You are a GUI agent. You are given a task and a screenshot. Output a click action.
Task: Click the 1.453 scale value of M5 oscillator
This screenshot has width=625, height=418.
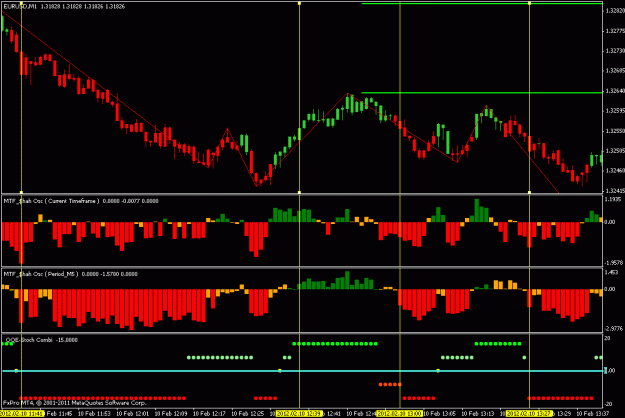click(x=611, y=272)
